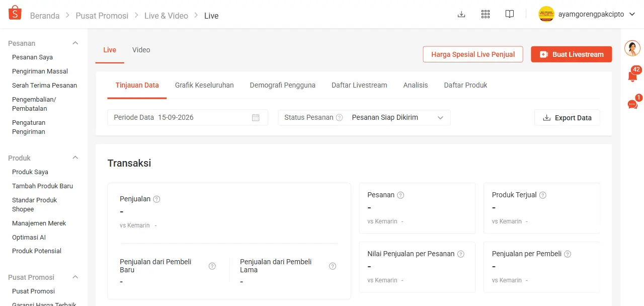Image resolution: width=644 pixels, height=306 pixels.
Task: Switch to the Live tab
Action: pos(110,50)
